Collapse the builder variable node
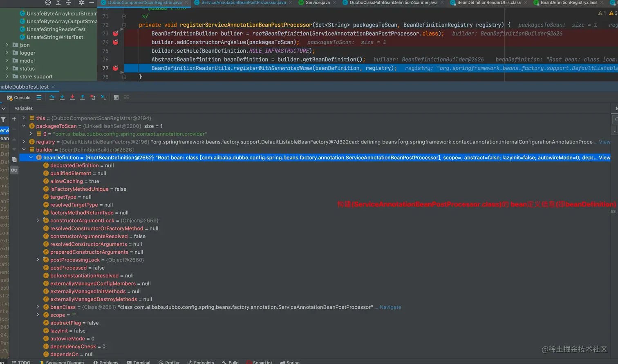This screenshot has width=618, height=364. point(24,150)
